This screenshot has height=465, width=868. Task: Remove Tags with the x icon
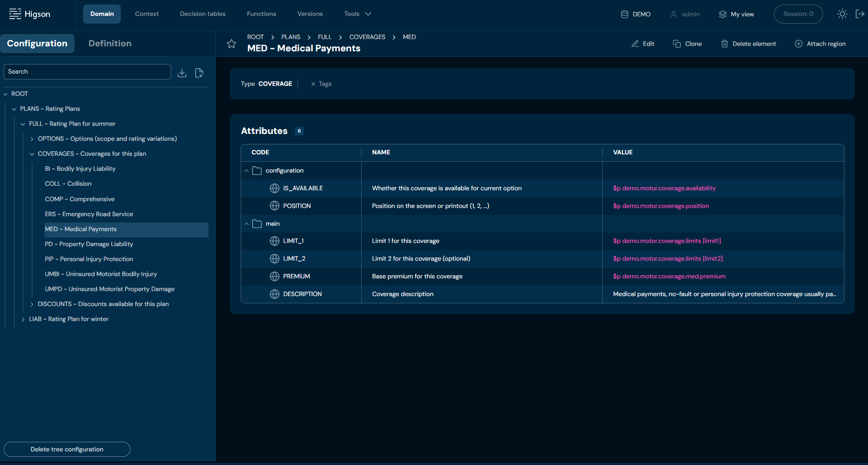[x=313, y=84]
